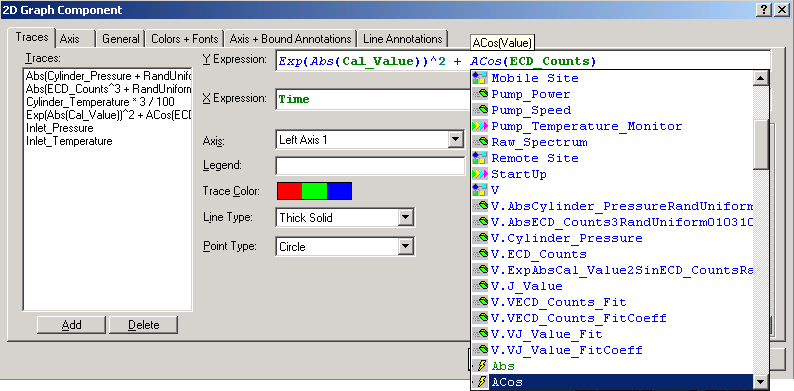This screenshot has height=391, width=794.
Task: Click inside the X Expression Time field
Action: point(373,99)
